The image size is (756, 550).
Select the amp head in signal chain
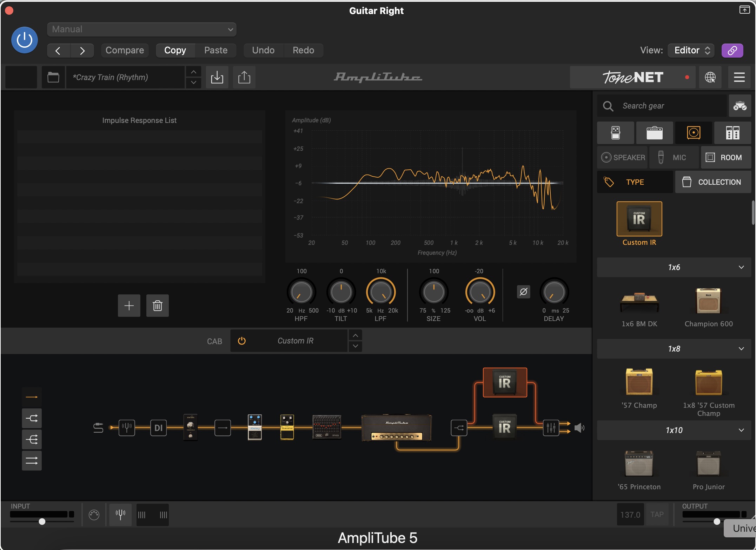click(x=397, y=428)
